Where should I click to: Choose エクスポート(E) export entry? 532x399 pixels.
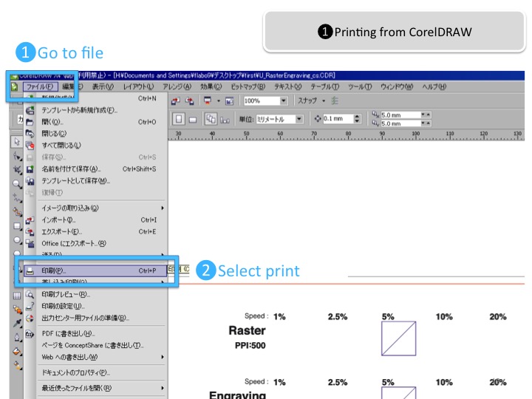pos(95,231)
